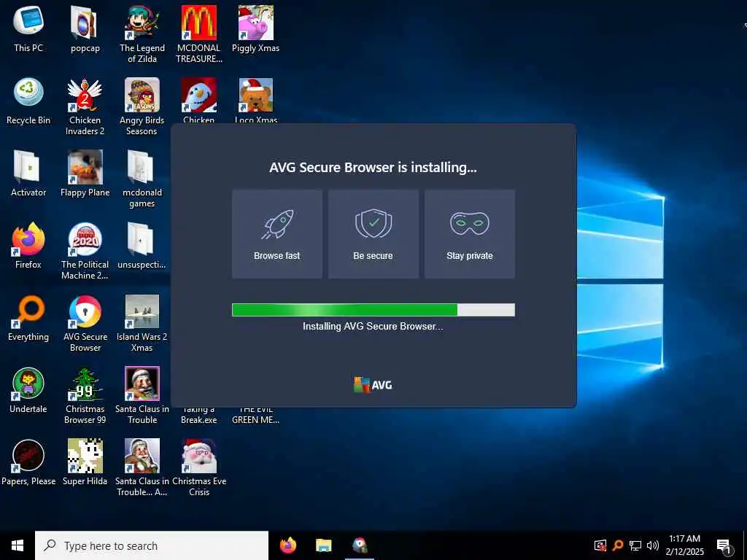Select the Chicken Invaders 2 shortcut
747x560 pixels.
[x=85, y=106]
